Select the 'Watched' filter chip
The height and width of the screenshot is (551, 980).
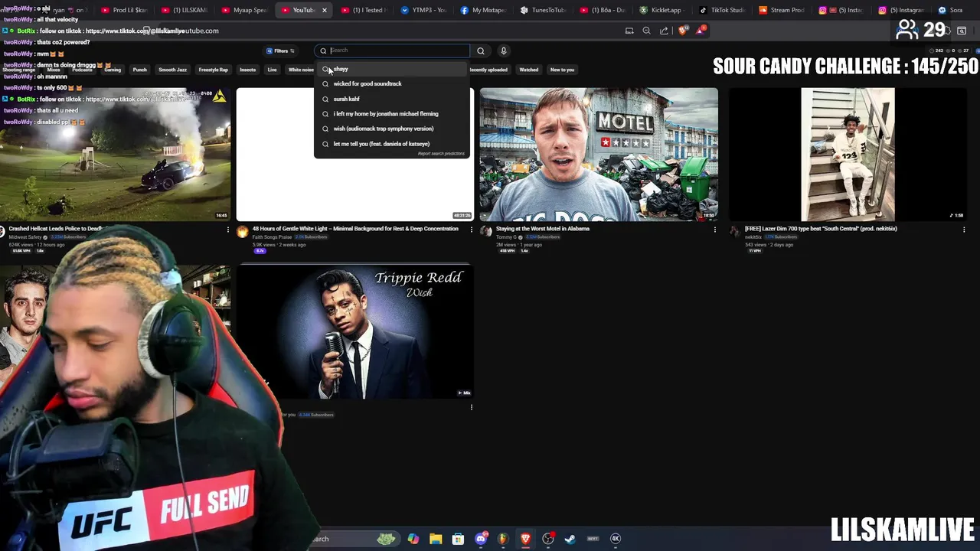pyautogui.click(x=529, y=70)
